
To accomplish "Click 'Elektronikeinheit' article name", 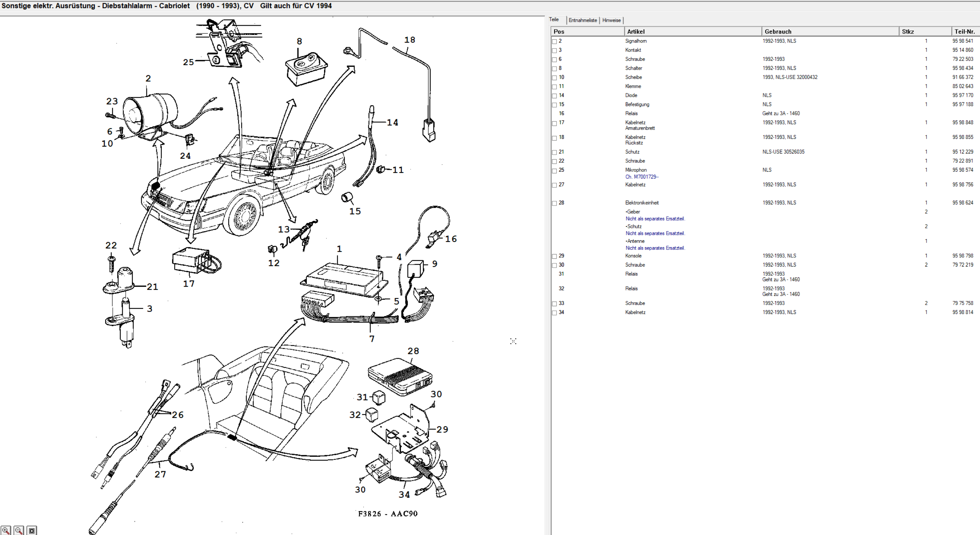I will click(641, 203).
